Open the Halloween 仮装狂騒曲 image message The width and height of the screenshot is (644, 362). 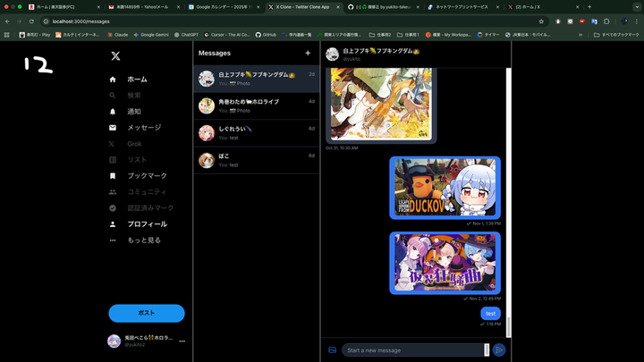(x=445, y=263)
